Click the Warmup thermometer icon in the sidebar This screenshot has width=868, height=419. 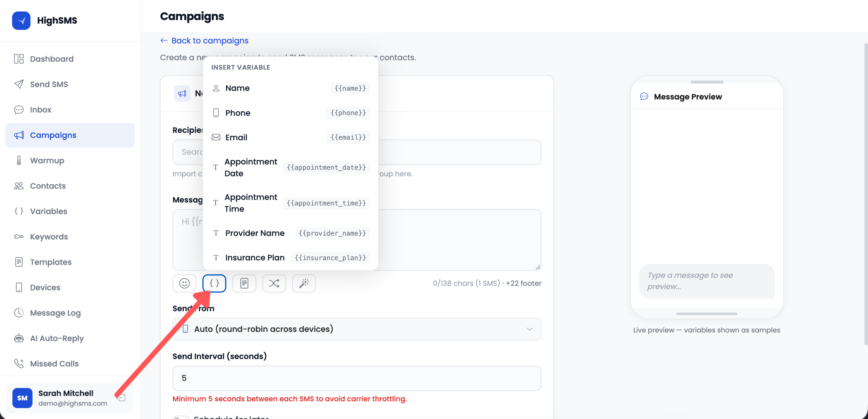(19, 160)
